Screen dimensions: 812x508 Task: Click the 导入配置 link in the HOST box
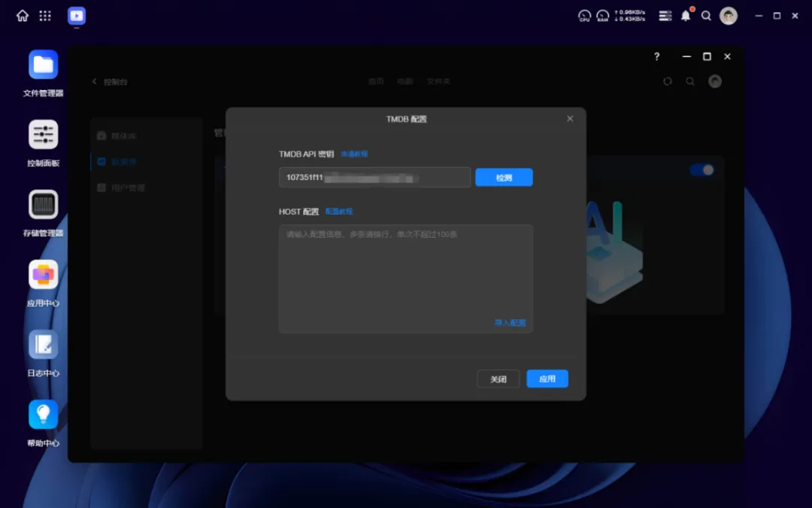click(x=510, y=323)
